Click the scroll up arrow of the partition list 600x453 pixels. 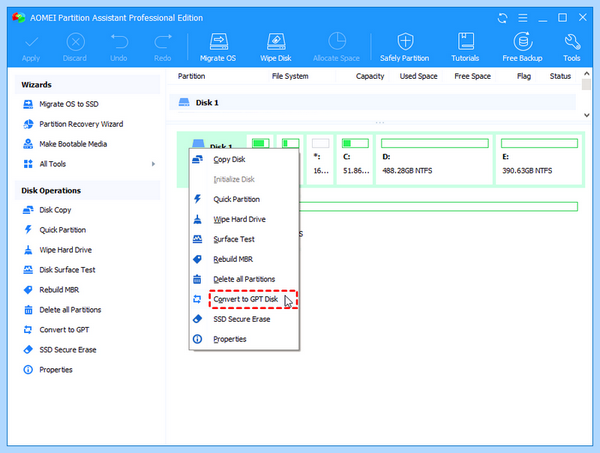[586, 73]
